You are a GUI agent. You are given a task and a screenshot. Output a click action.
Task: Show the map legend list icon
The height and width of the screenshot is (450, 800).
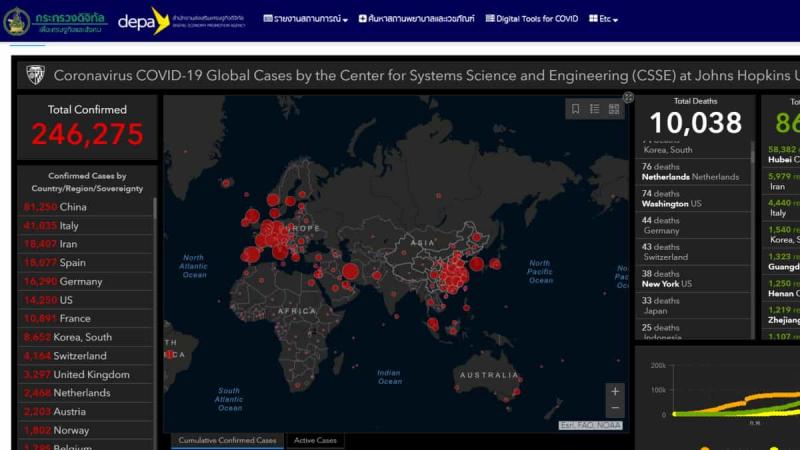[x=594, y=109]
